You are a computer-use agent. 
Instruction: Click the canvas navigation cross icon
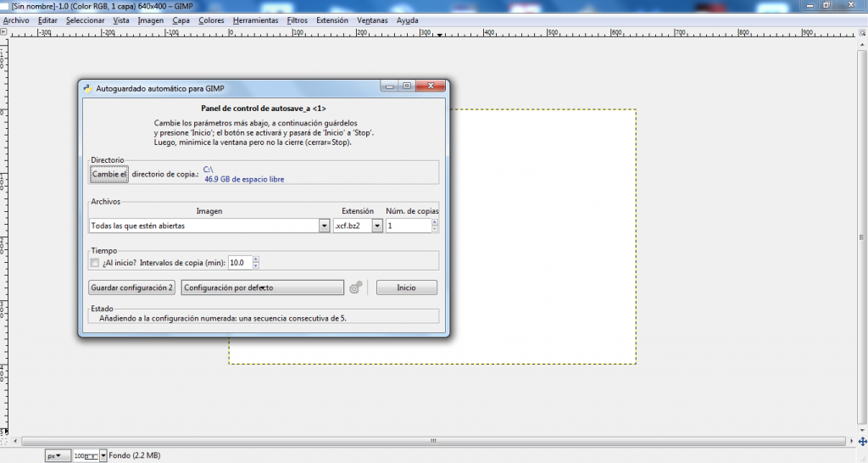[x=862, y=442]
